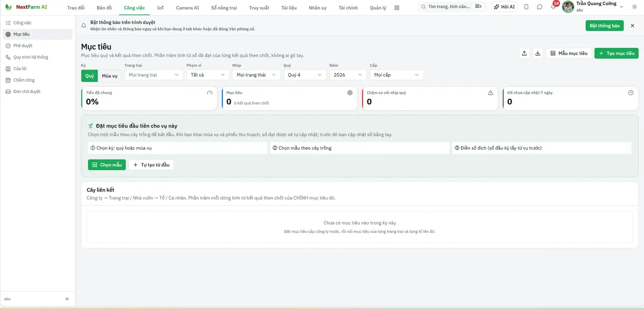Expand the Quý 4 quarter dropdown
The image size is (644, 309).
pyautogui.click(x=305, y=75)
